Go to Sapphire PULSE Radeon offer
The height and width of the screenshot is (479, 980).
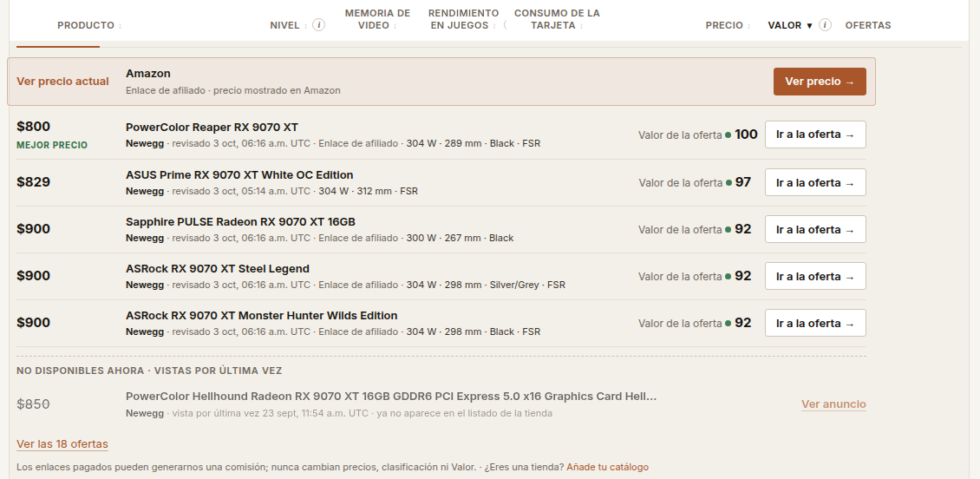815,229
